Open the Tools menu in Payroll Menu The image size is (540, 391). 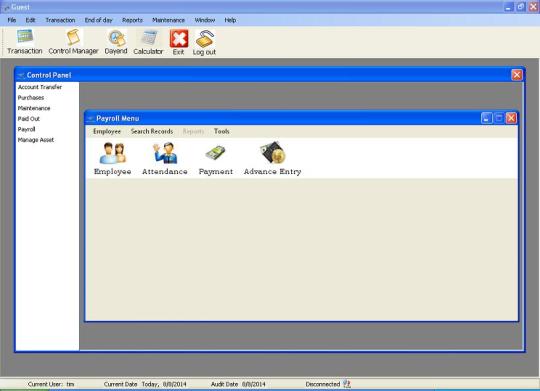tap(221, 131)
